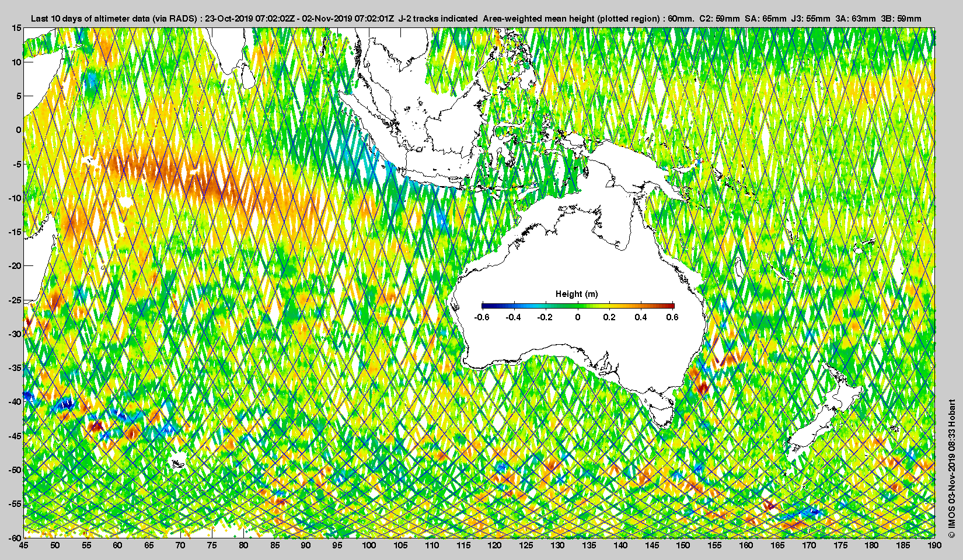Click the "J-2 tracks indicated" text
Image resolution: width=963 pixels, height=560 pixels.
[x=438, y=19]
